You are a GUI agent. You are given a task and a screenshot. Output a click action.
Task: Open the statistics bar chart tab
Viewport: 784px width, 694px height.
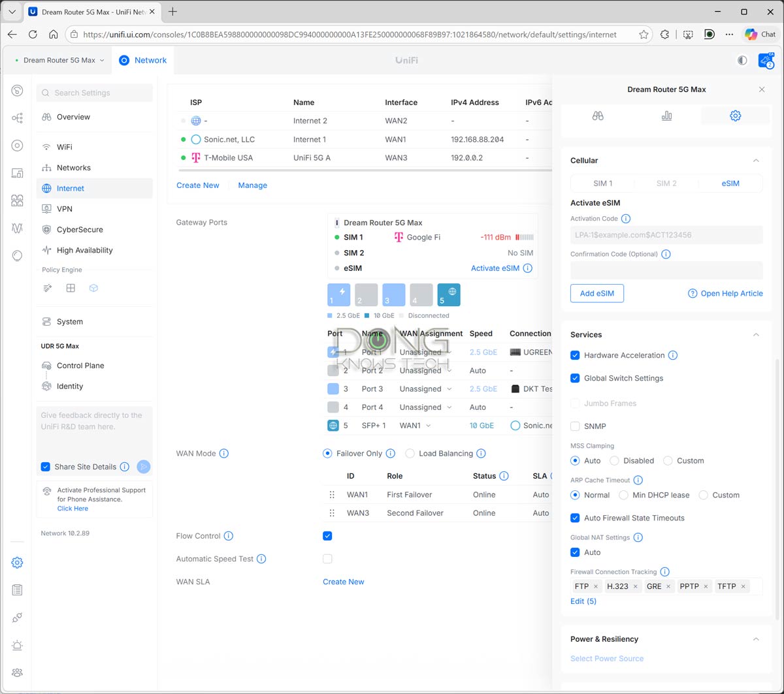[666, 116]
